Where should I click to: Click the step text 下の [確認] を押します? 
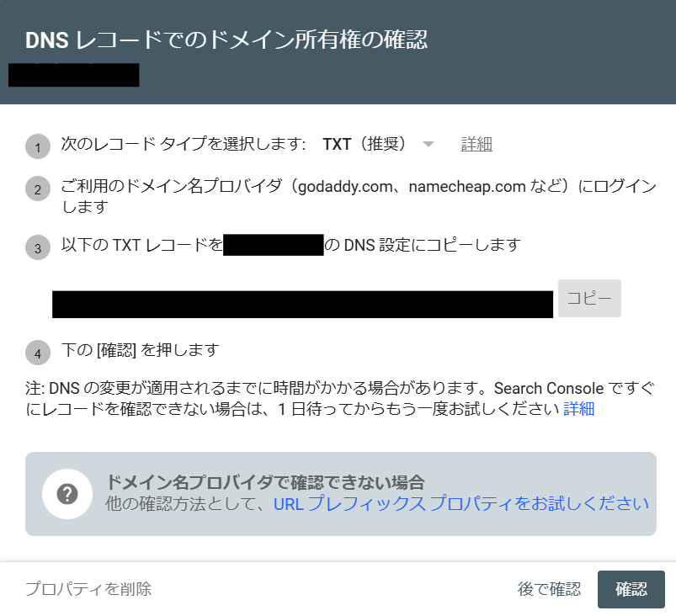(140, 350)
